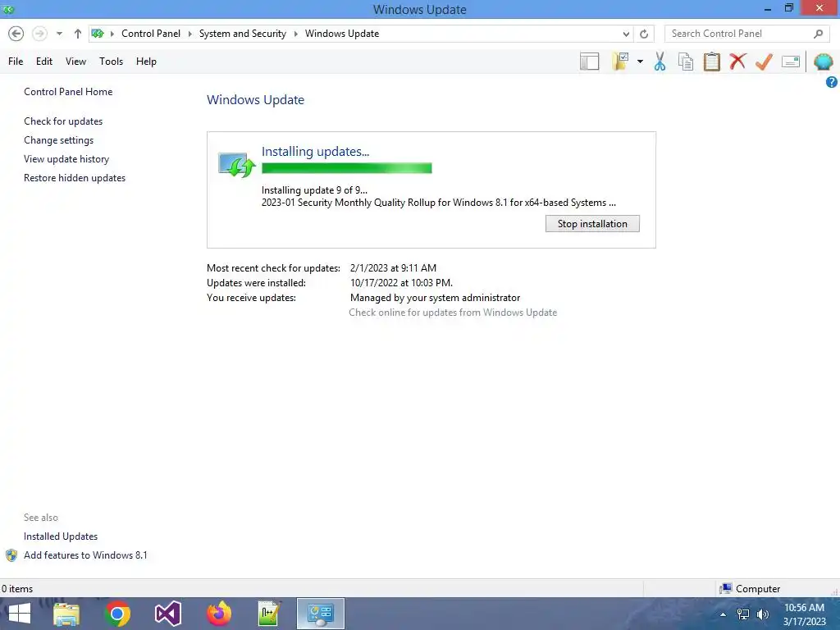840x630 pixels.
Task: Click Add features to Windows 8.1
Action: point(85,555)
